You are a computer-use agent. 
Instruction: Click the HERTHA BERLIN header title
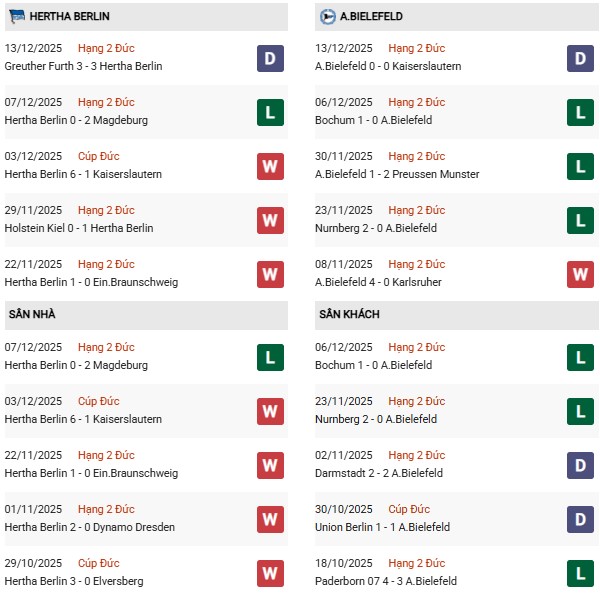click(63, 17)
